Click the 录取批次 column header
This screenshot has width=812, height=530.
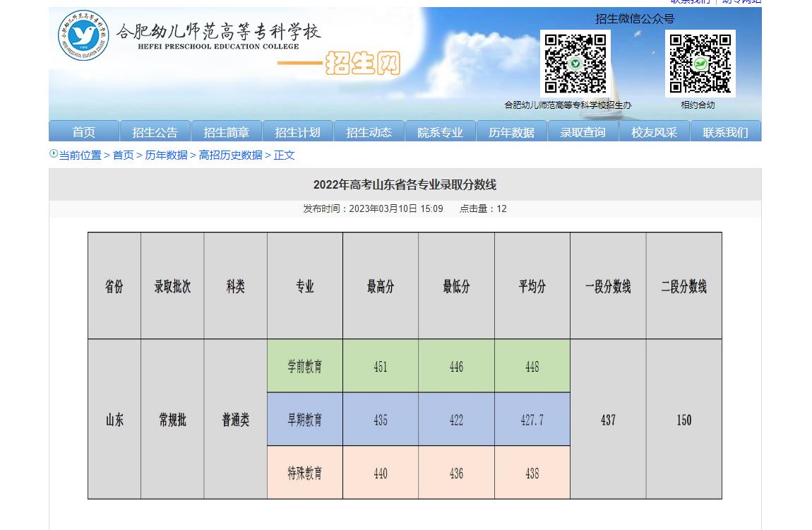coord(172,286)
